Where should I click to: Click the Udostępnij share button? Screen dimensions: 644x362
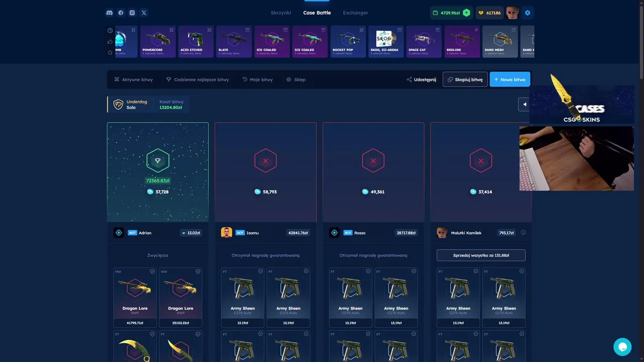click(x=421, y=79)
